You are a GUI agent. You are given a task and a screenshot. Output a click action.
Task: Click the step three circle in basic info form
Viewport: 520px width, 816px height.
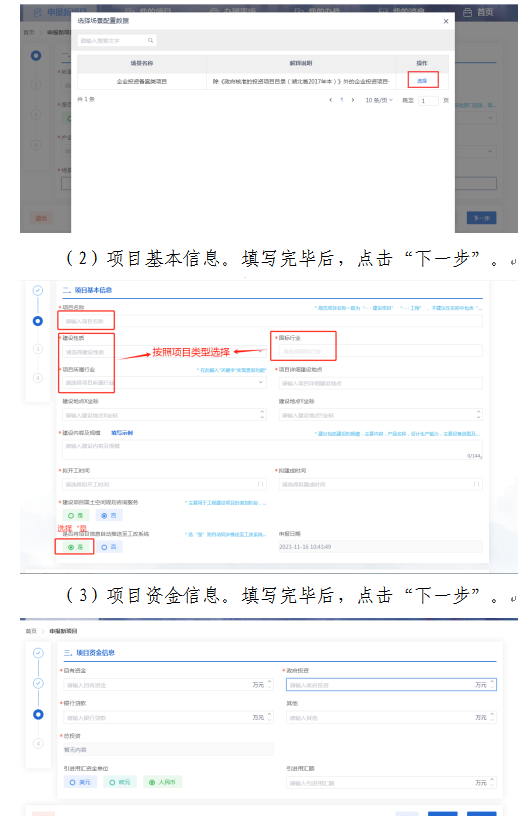coord(38,349)
